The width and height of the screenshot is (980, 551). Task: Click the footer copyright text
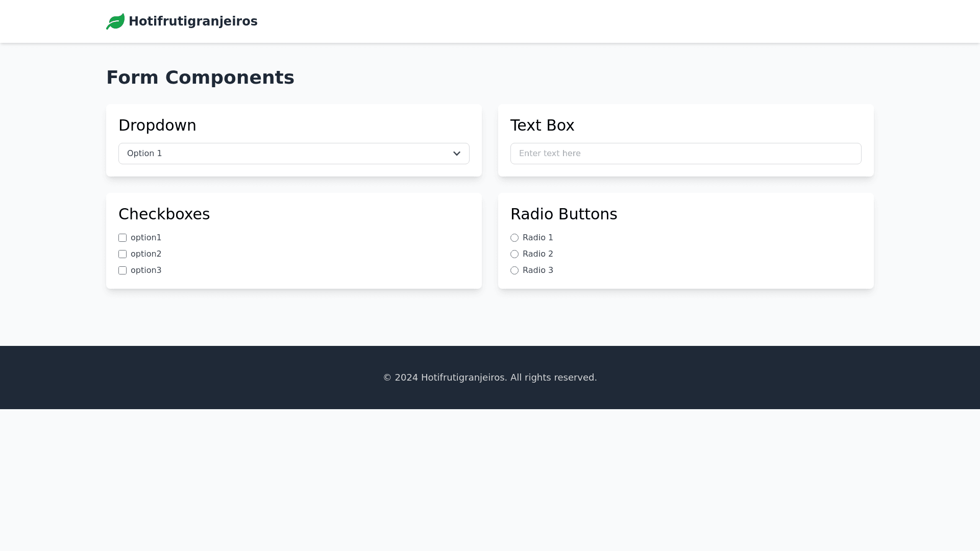point(490,378)
